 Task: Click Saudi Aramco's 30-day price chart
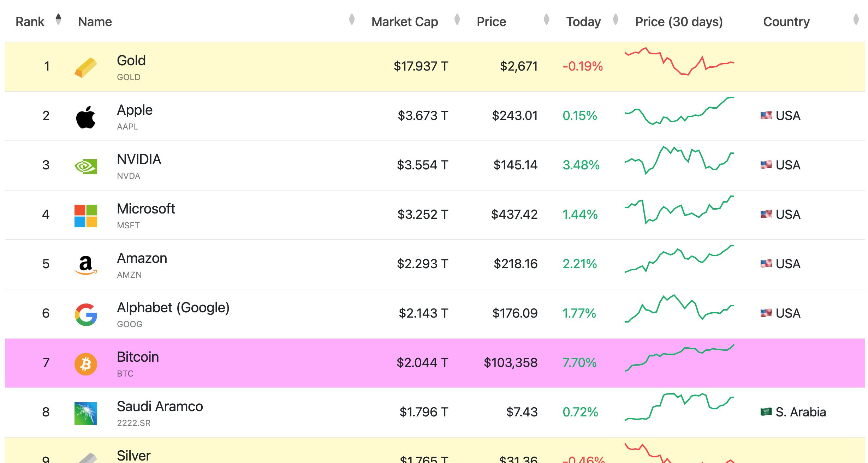[679, 407]
